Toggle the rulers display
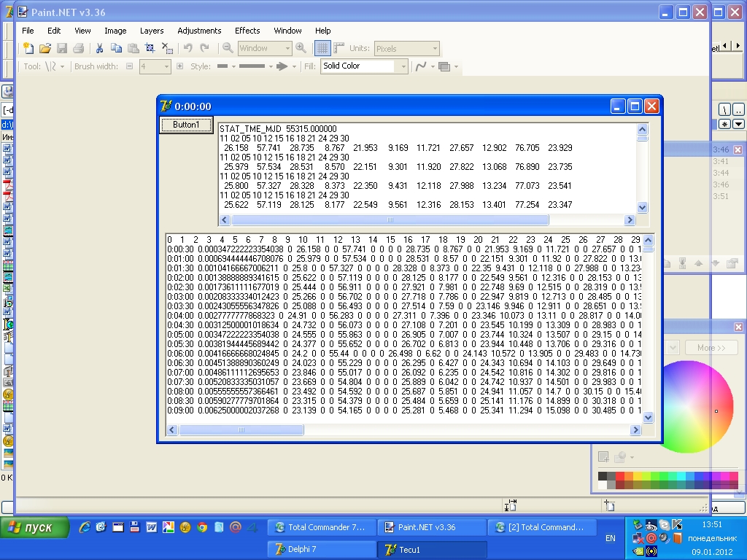 point(339,48)
